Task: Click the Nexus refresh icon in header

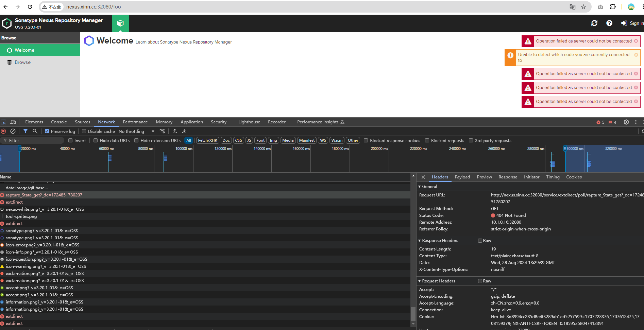Action: (594, 23)
